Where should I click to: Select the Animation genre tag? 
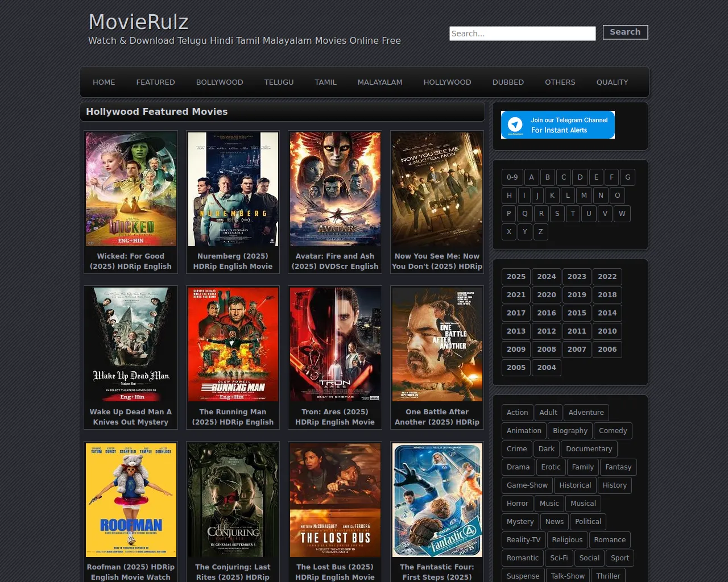524,431
